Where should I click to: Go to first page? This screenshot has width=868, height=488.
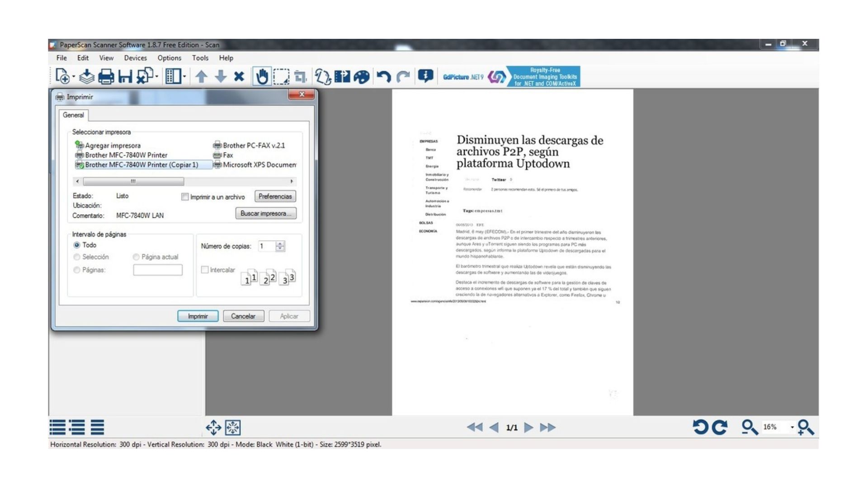[475, 427]
